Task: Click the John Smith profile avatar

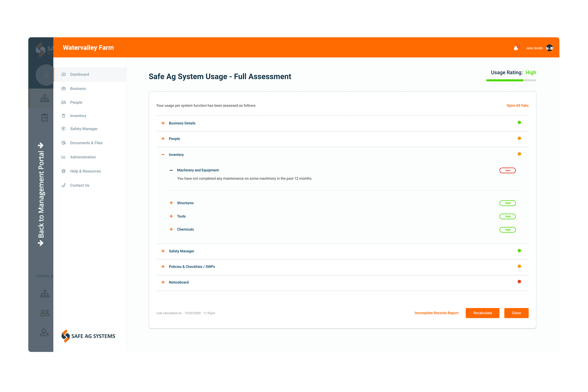Action: click(550, 48)
